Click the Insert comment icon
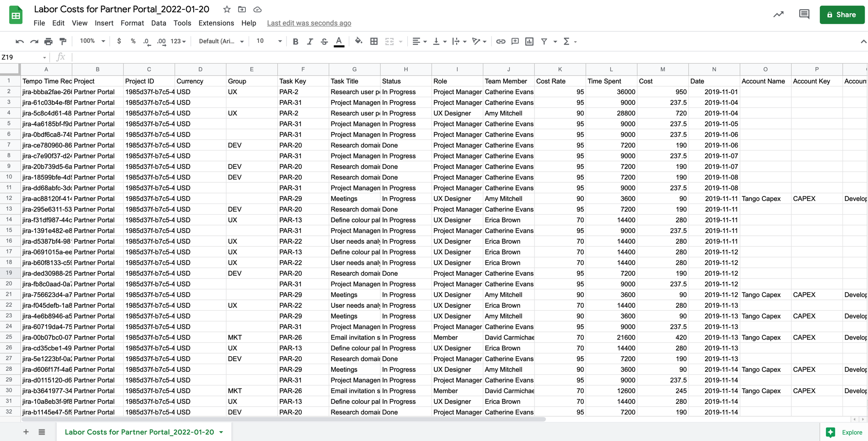This screenshot has height=441, width=868. point(515,41)
